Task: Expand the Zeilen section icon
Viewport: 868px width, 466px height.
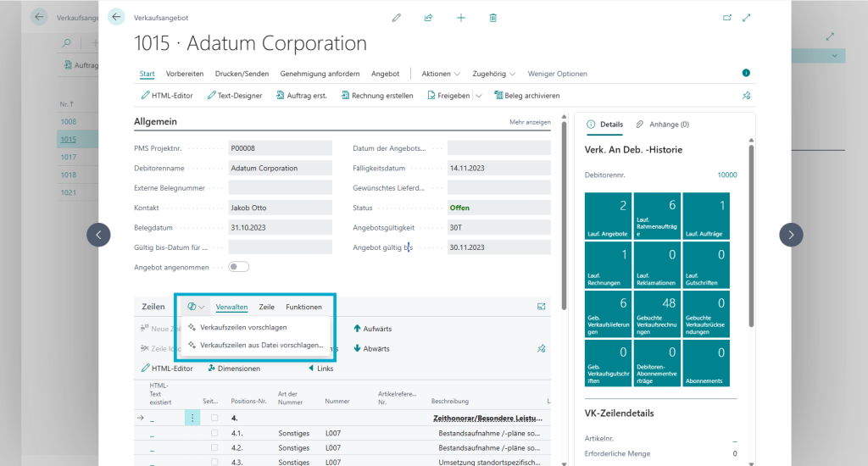Action: pos(542,307)
